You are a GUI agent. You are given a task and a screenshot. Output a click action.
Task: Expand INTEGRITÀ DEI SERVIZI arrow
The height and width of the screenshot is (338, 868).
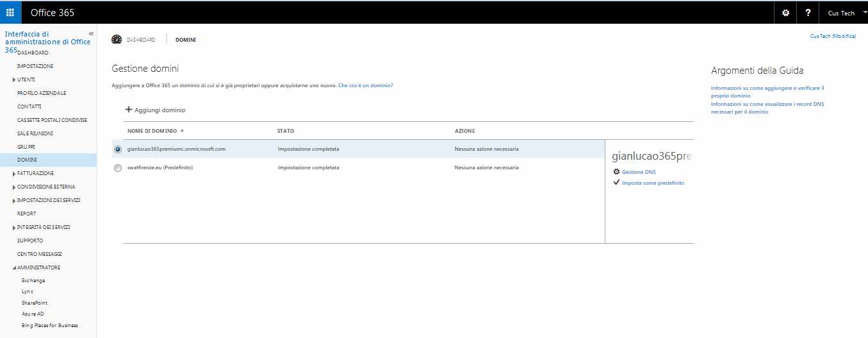click(14, 227)
